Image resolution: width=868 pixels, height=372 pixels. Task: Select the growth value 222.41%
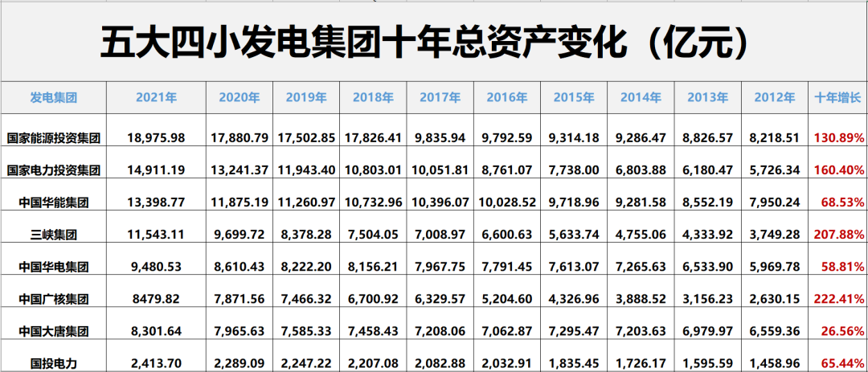pos(838,299)
